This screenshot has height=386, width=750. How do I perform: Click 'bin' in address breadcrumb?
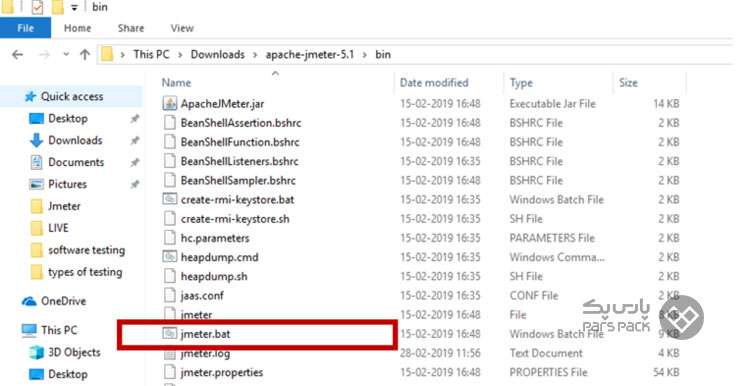click(383, 55)
